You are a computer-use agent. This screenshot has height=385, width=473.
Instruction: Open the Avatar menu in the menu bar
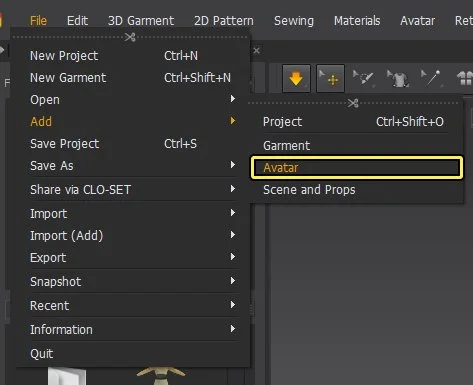point(417,21)
